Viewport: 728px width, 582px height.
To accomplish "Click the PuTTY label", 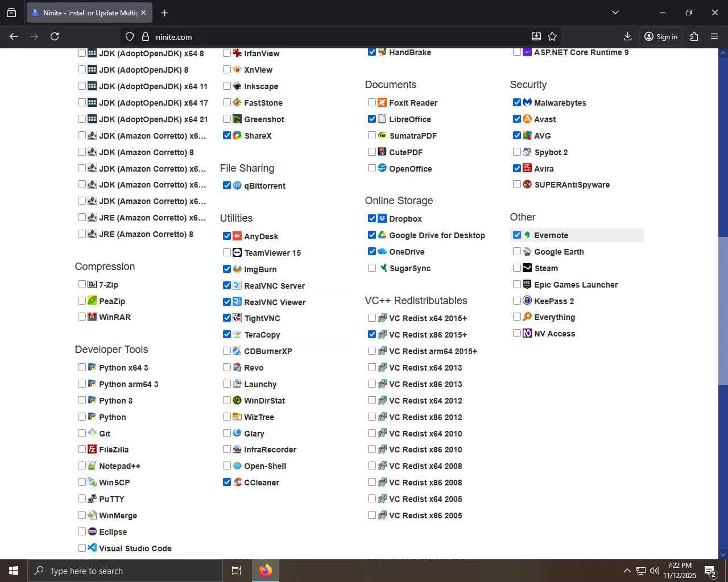I will pos(111,499).
